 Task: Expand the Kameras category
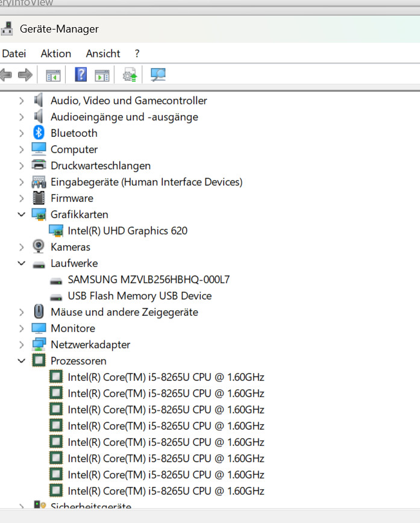coord(21,247)
